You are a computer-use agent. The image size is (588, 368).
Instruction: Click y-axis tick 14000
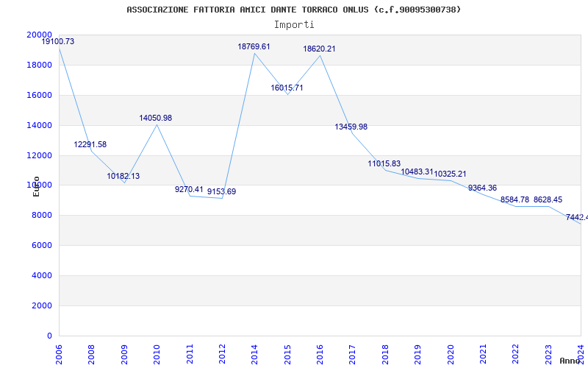coord(40,125)
